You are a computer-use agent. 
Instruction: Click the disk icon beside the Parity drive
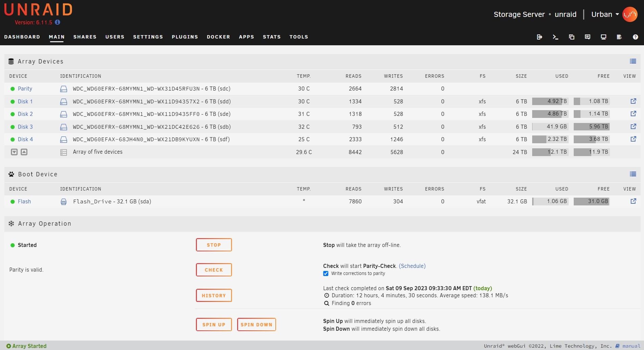pyautogui.click(x=64, y=89)
